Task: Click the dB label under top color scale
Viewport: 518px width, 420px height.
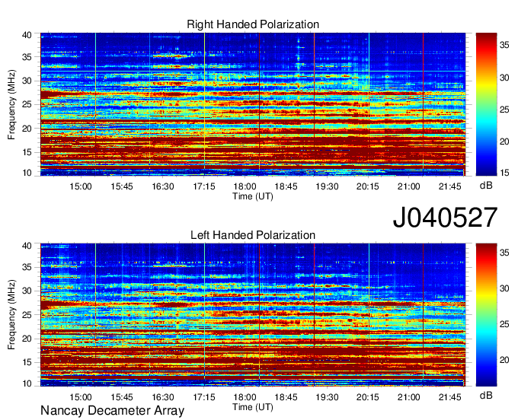Action: click(x=486, y=186)
